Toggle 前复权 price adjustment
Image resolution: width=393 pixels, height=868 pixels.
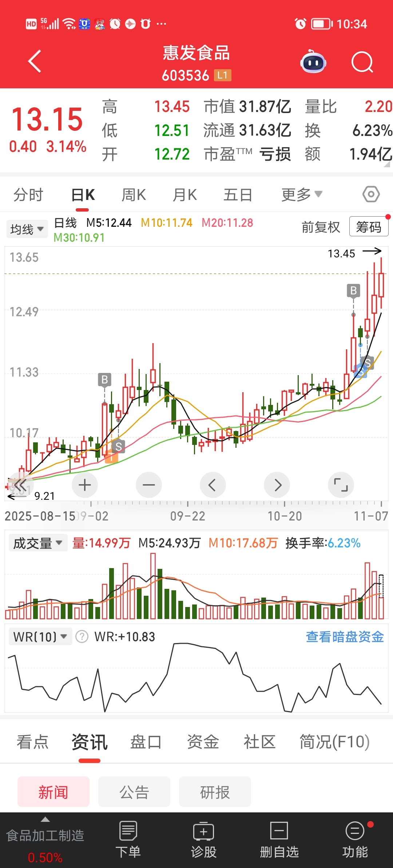point(321,227)
